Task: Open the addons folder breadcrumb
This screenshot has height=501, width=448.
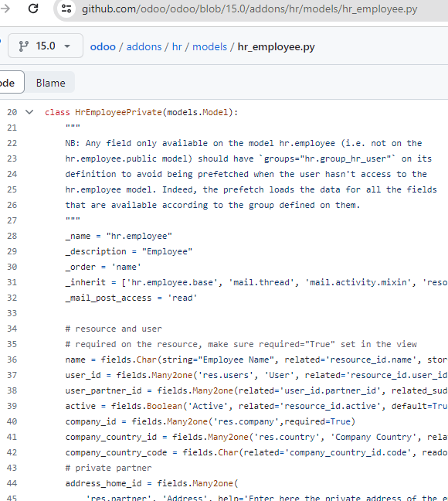Action: point(144,46)
